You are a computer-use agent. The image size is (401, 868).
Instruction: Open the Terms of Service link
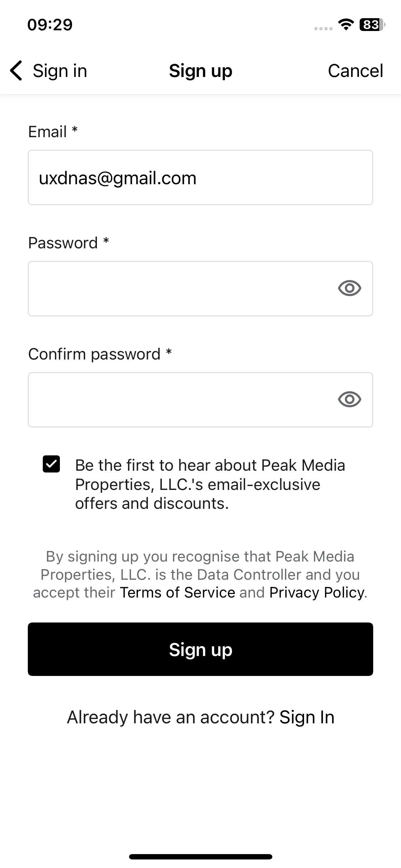point(178,593)
